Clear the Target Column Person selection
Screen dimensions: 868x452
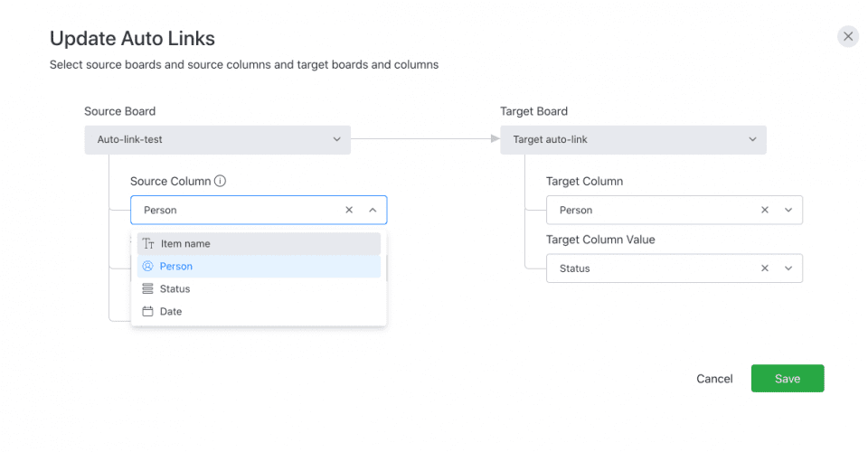click(765, 210)
